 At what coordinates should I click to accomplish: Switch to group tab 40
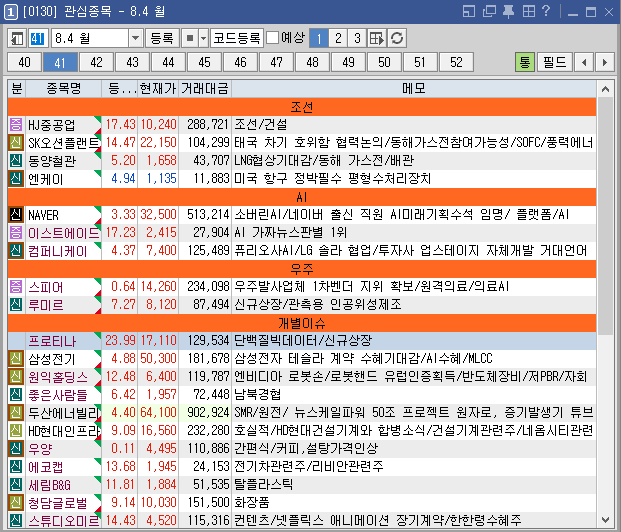coord(24,62)
